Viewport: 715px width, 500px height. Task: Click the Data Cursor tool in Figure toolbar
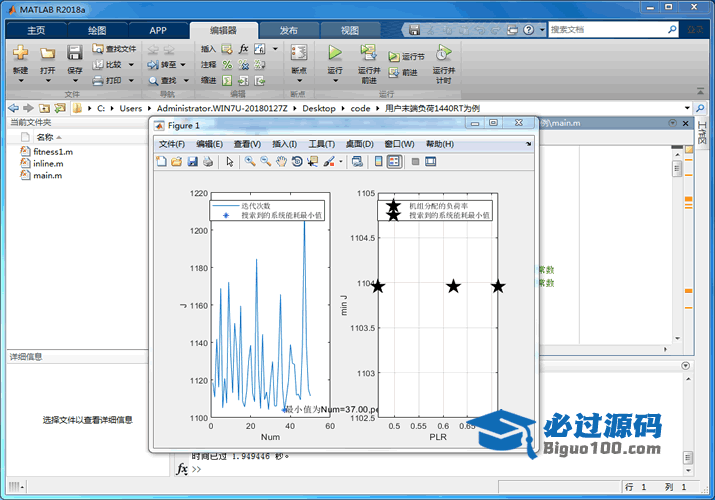coord(312,161)
